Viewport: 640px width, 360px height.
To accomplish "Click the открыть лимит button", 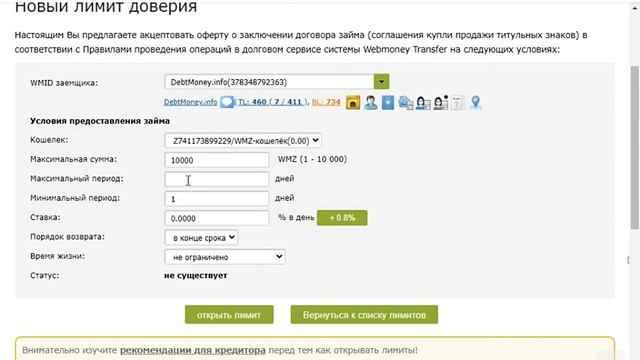I will point(229,315).
